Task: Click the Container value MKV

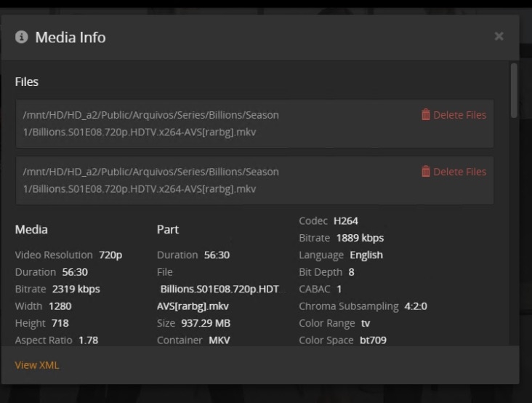Action: pyautogui.click(x=219, y=340)
